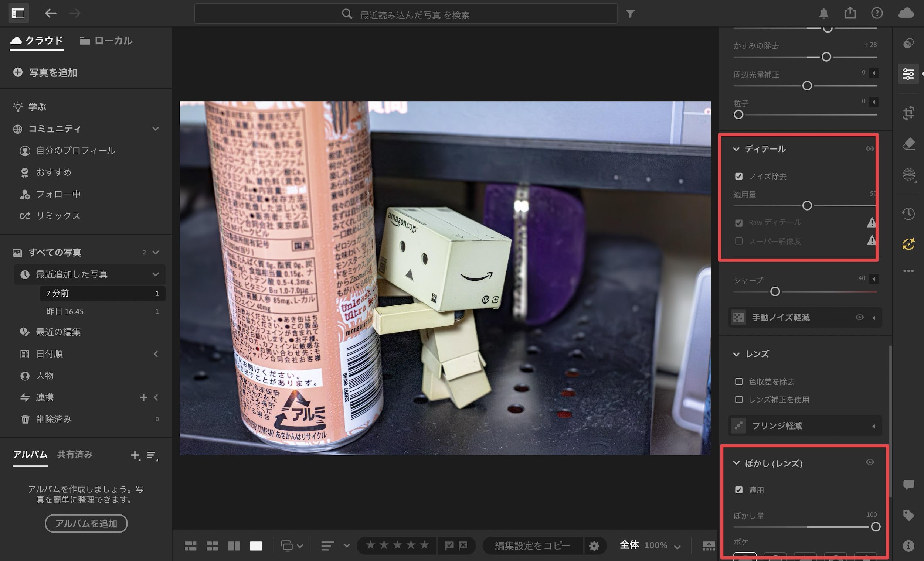Select the 共有済み tab
This screenshot has height=561, width=924.
coord(75,455)
